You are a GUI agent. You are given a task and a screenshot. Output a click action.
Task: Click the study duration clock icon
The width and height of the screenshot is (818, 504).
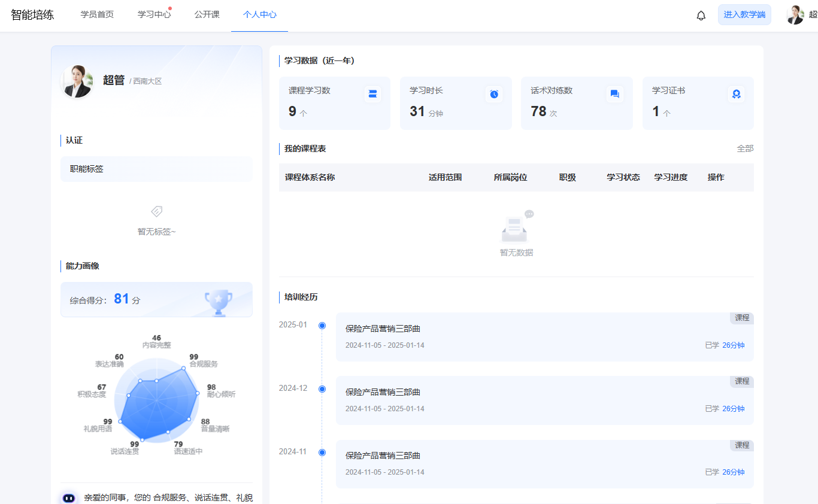[x=494, y=94]
